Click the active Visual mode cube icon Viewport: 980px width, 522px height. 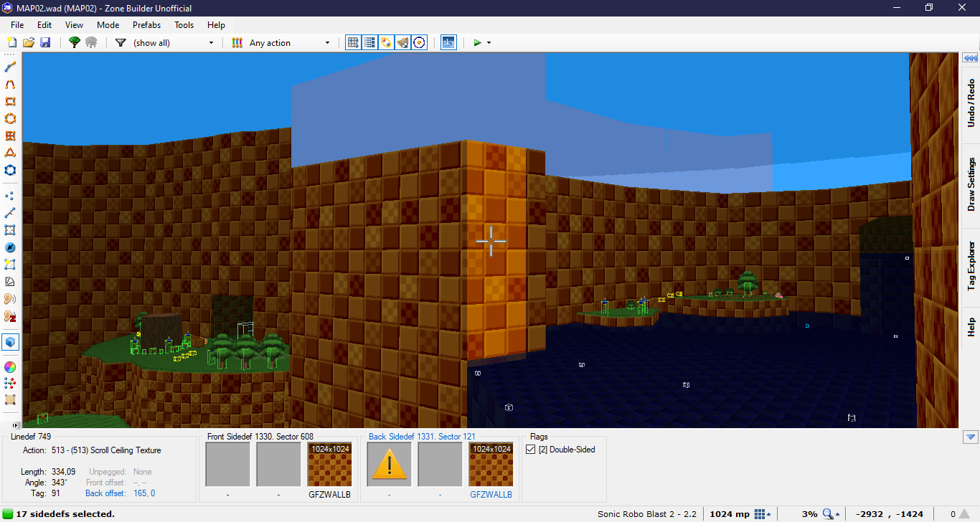10,342
